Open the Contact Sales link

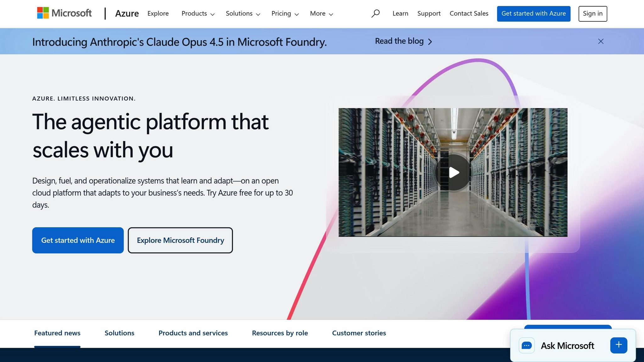(x=469, y=14)
